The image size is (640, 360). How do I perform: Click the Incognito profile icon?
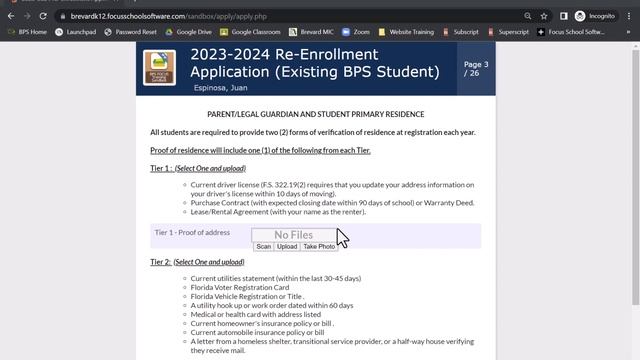tap(595, 16)
